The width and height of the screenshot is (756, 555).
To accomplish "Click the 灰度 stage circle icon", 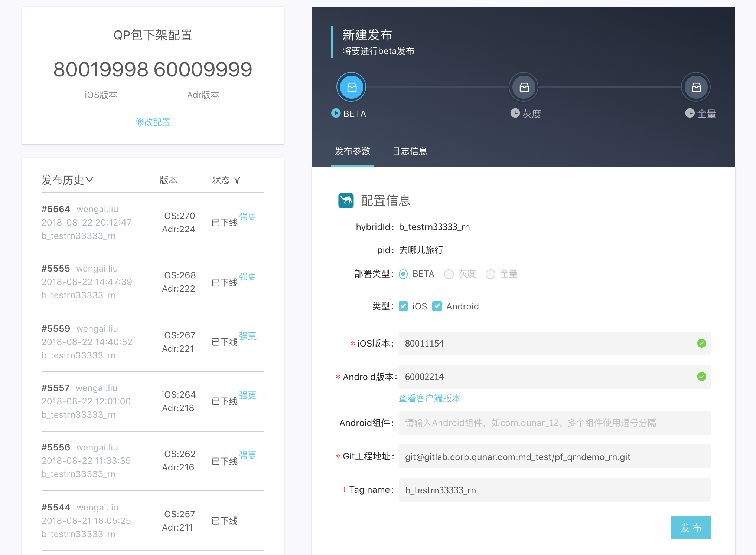I will point(524,87).
